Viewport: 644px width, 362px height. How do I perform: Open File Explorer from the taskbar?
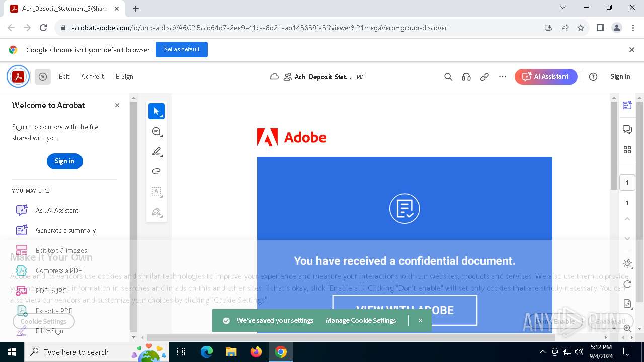coord(231,352)
